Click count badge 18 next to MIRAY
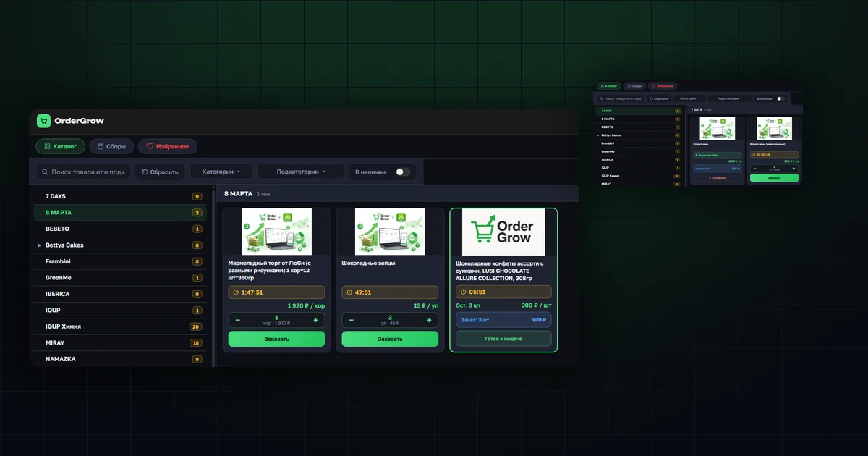Screen dimensions: 868x456 195,343
